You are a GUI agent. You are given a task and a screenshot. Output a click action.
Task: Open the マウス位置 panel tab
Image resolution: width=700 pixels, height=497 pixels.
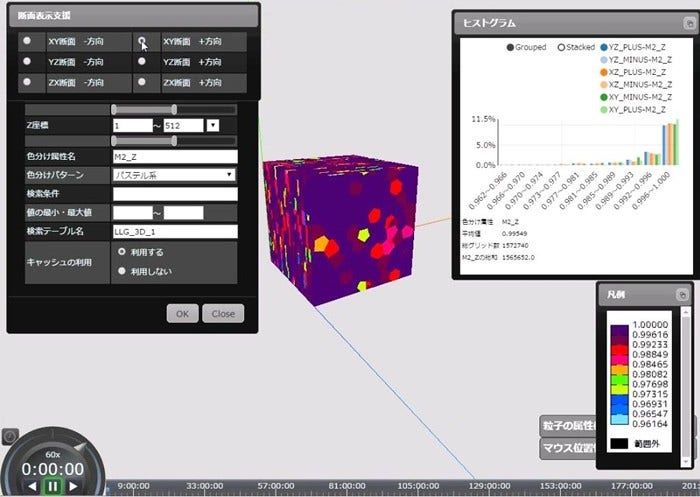click(566, 449)
